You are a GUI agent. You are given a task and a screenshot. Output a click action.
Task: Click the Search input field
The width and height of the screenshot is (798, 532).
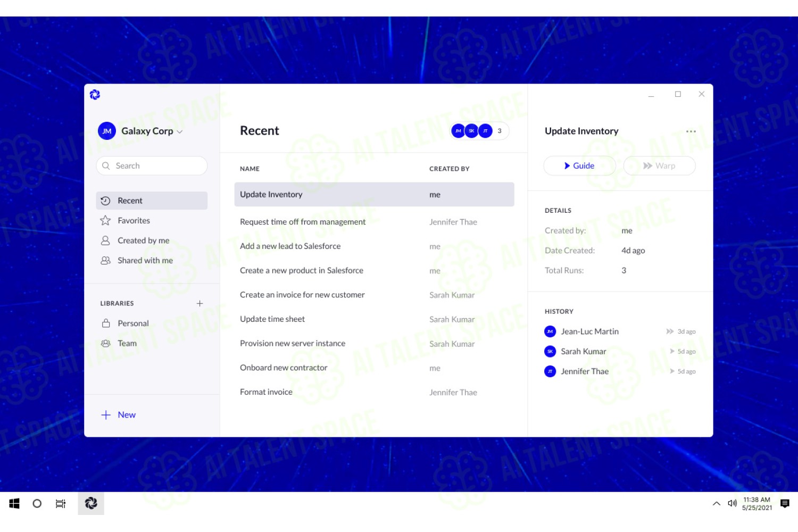[152, 166]
